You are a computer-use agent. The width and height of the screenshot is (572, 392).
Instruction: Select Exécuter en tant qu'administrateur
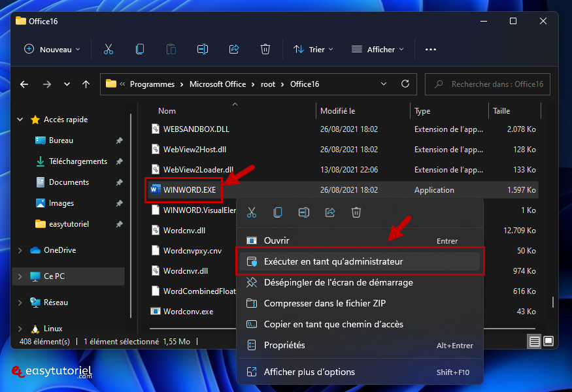click(x=360, y=261)
